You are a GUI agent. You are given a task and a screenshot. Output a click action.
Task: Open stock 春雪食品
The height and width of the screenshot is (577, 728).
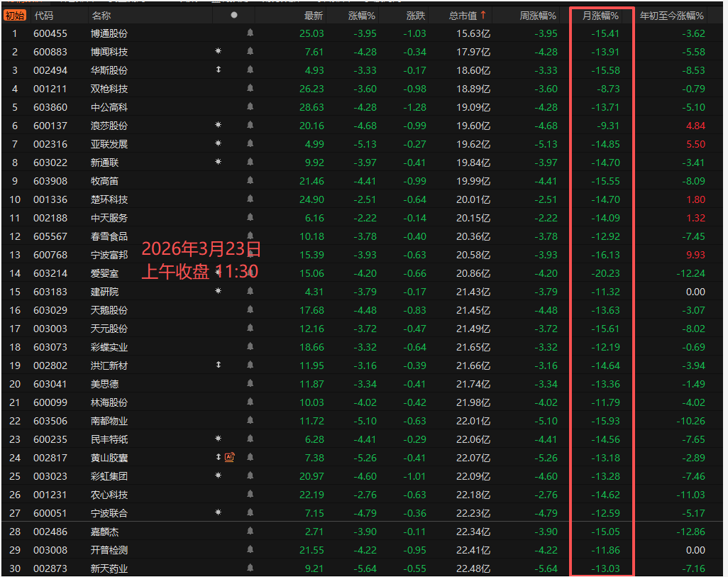click(x=109, y=236)
